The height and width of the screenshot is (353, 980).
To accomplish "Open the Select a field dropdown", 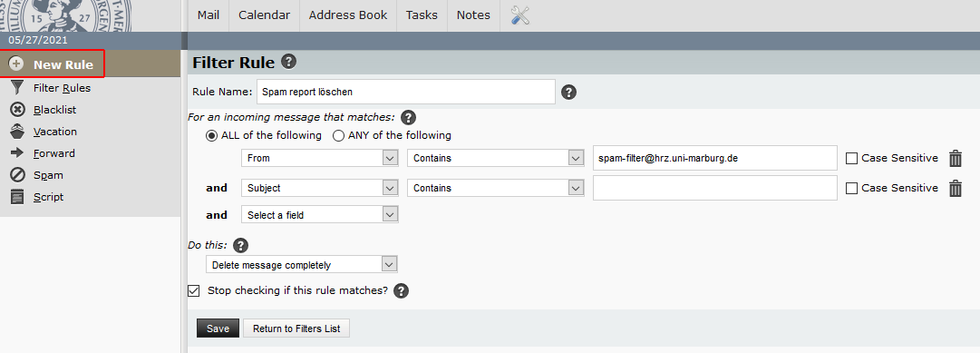I will [x=319, y=215].
